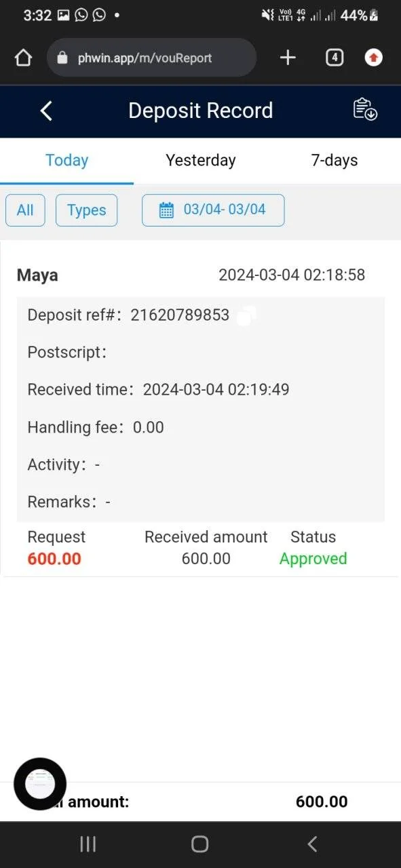401x868 pixels.
Task: Select the All filter button
Action: tap(25, 210)
